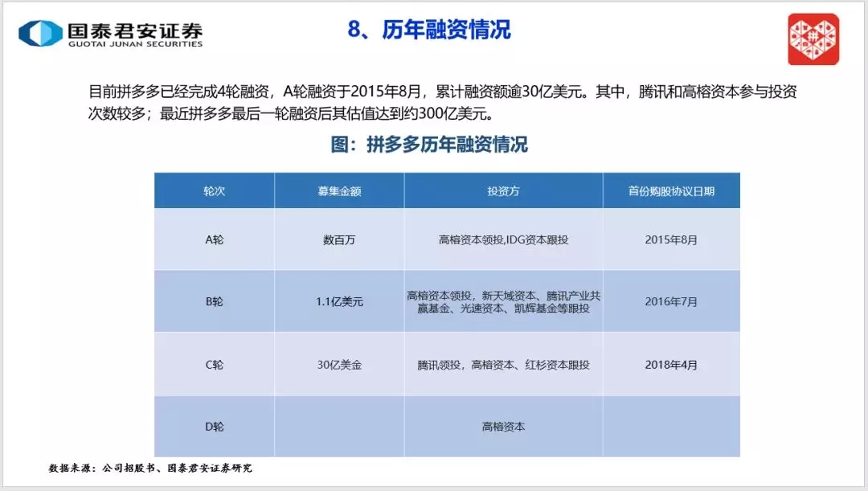Click the 轮次 column header
Screen dimensions: 868x491
[215, 191]
